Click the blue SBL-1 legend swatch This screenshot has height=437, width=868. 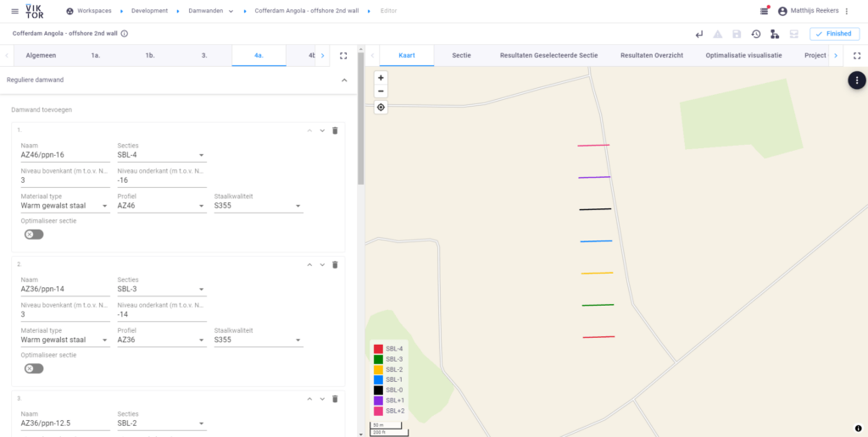click(378, 380)
